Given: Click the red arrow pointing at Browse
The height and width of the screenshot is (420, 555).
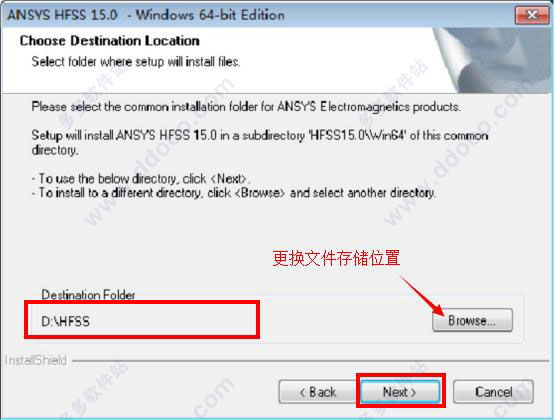Looking at the screenshot, I should tap(422, 296).
